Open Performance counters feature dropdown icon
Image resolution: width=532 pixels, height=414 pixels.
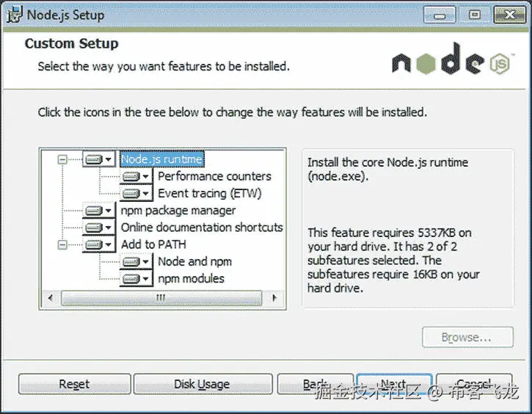pyautogui.click(x=136, y=176)
